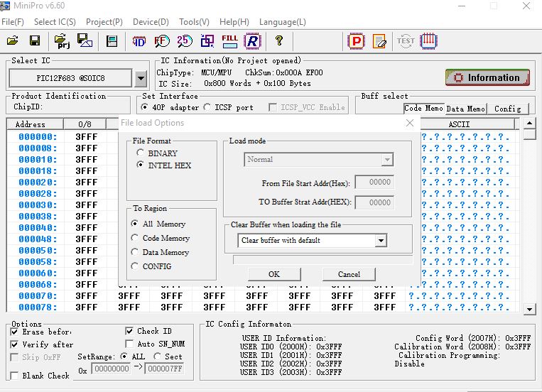Open the Language(L) menu
This screenshot has height=392, width=542.
[x=283, y=22]
